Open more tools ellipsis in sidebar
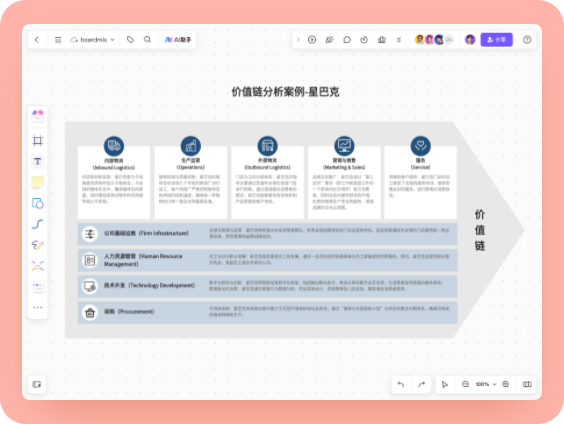 (x=38, y=307)
